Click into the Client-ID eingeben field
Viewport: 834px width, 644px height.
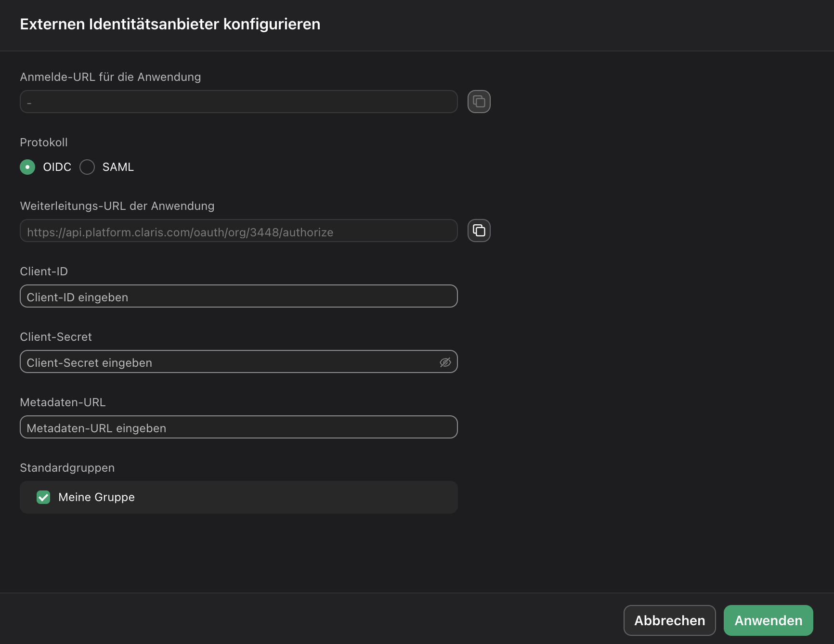point(238,296)
